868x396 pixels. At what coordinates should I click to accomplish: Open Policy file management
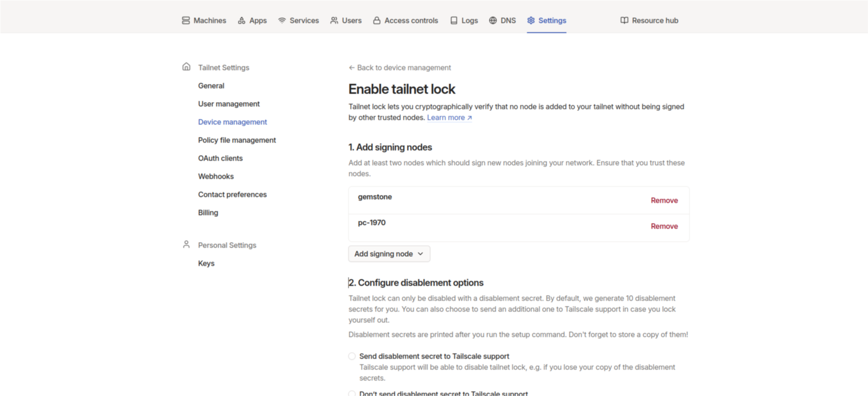pos(237,140)
